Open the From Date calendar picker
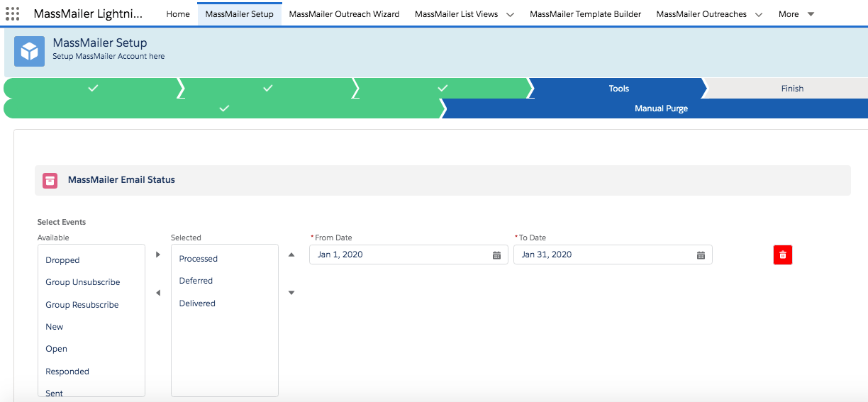Viewport: 868px width, 402px height. (496, 255)
